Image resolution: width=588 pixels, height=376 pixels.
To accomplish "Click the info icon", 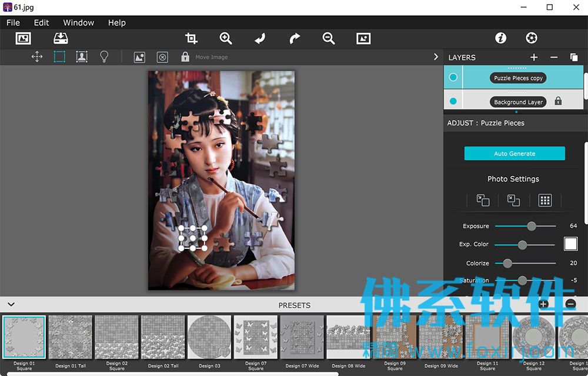I will click(500, 38).
